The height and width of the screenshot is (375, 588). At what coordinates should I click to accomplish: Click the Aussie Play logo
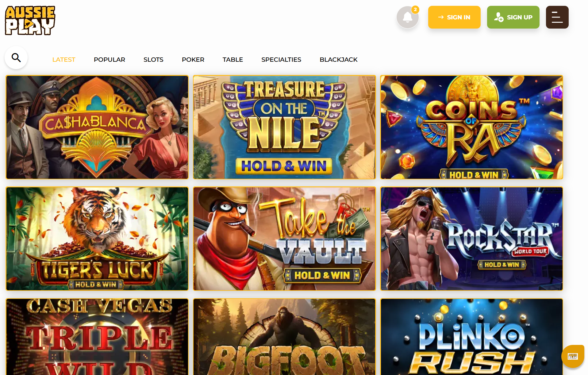30,20
